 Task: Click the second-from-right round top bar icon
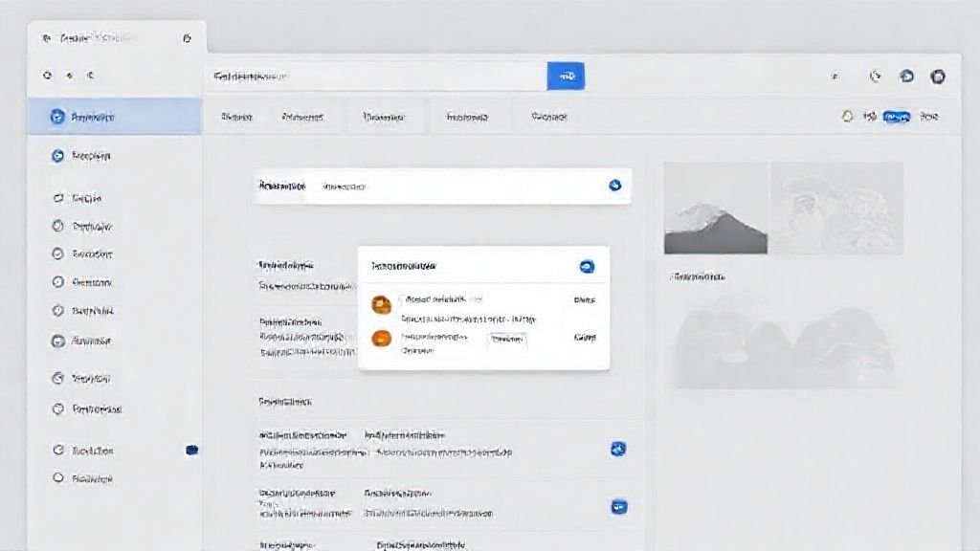(906, 77)
